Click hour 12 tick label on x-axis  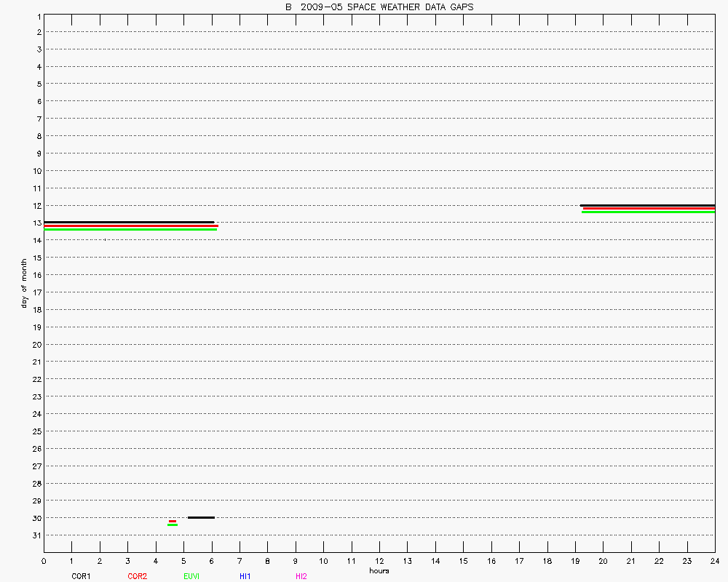(379, 561)
